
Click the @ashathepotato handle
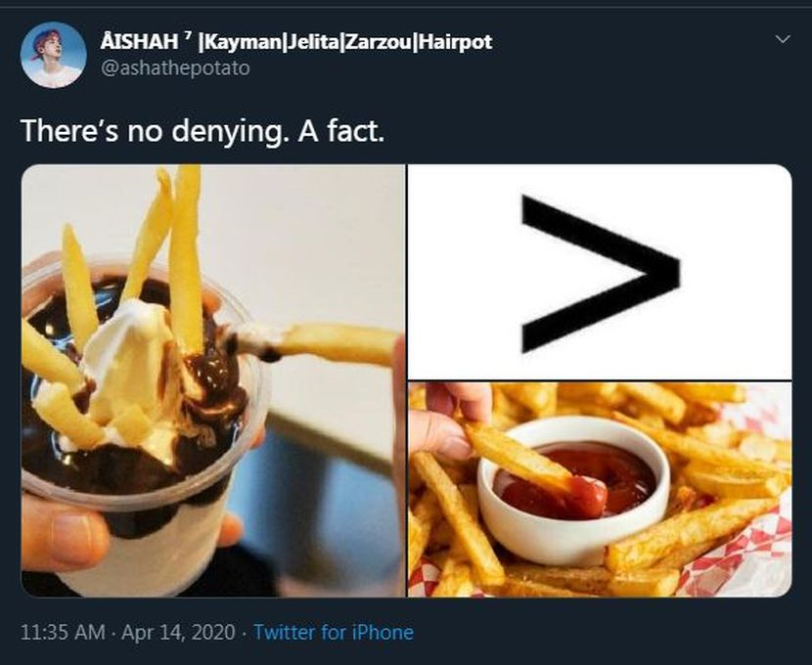[x=175, y=67]
